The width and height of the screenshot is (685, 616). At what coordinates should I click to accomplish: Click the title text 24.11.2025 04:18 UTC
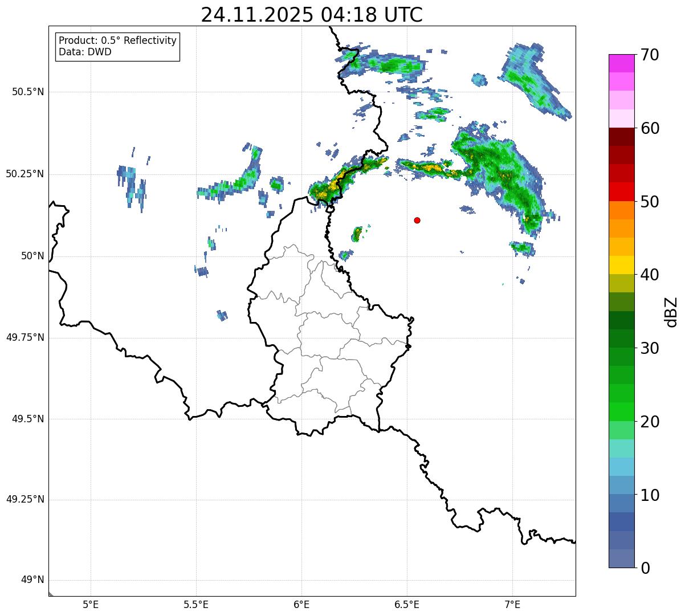(312, 15)
